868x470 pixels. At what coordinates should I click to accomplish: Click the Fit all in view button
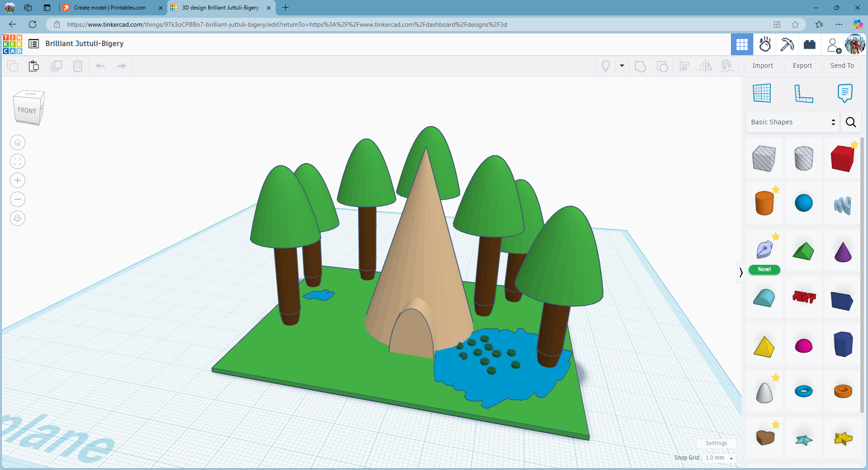[x=18, y=161]
